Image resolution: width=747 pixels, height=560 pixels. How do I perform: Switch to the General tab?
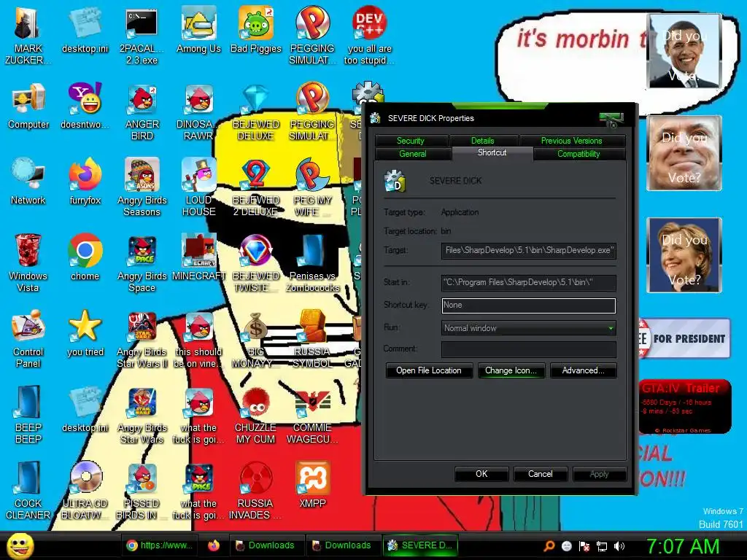pyautogui.click(x=413, y=154)
